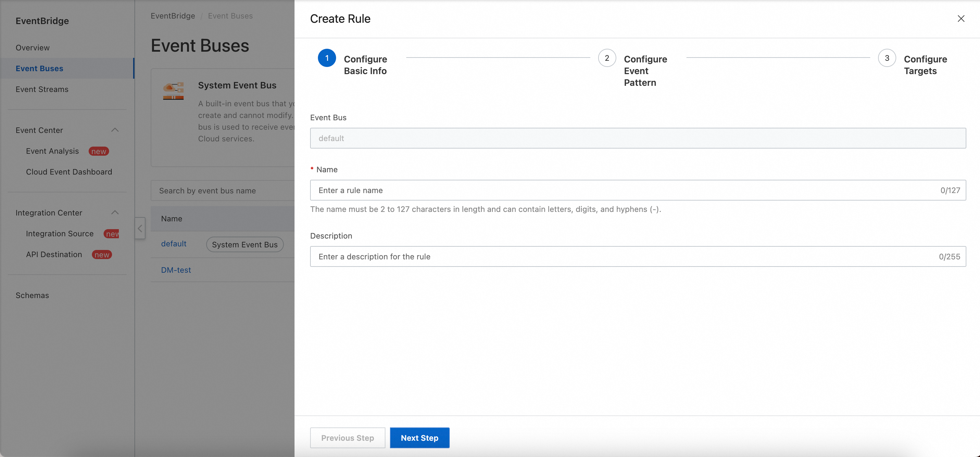
Task: Click the System Event Bus icon
Action: click(x=173, y=91)
